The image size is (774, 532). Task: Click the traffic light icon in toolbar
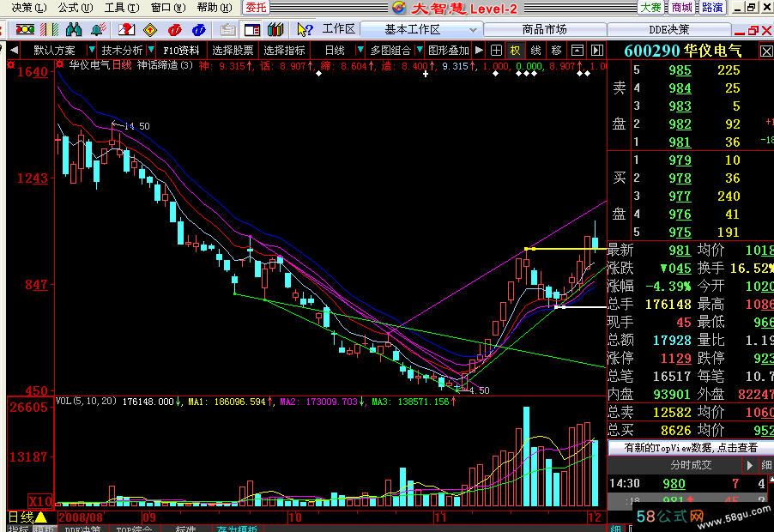point(25,30)
